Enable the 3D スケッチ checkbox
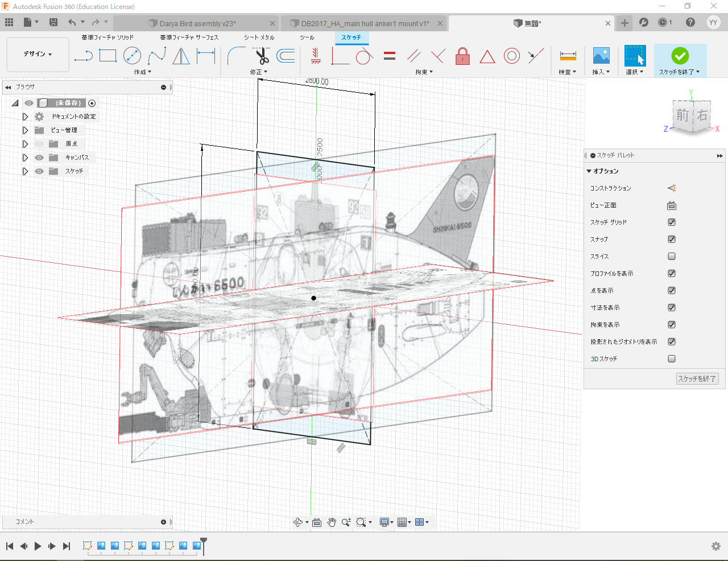 click(x=672, y=359)
